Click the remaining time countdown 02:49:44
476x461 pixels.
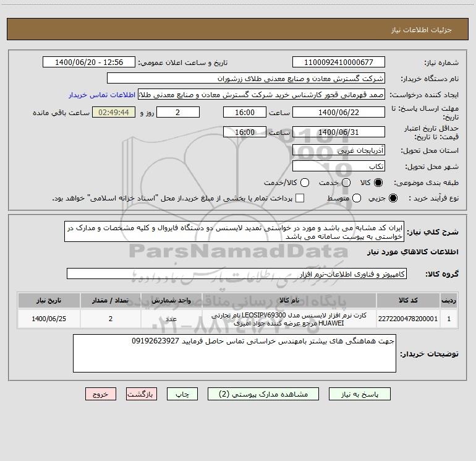coord(114,113)
